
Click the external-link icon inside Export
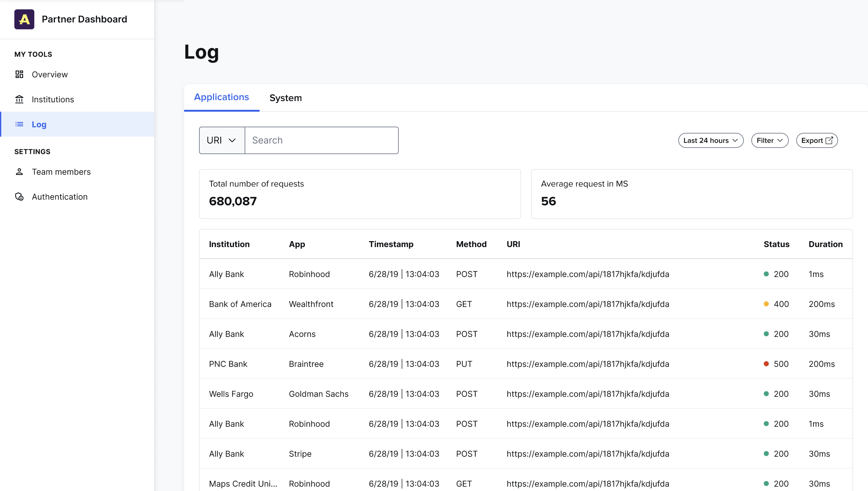click(829, 140)
